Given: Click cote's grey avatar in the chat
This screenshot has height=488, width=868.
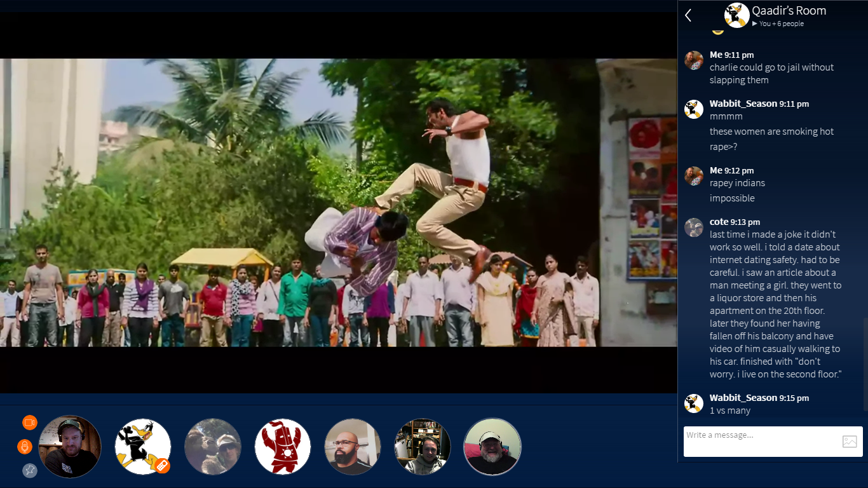Looking at the screenshot, I should [694, 227].
